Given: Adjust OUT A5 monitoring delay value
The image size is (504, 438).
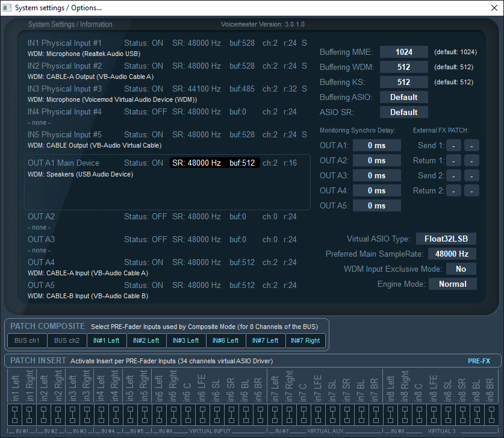Looking at the screenshot, I should [x=377, y=206].
